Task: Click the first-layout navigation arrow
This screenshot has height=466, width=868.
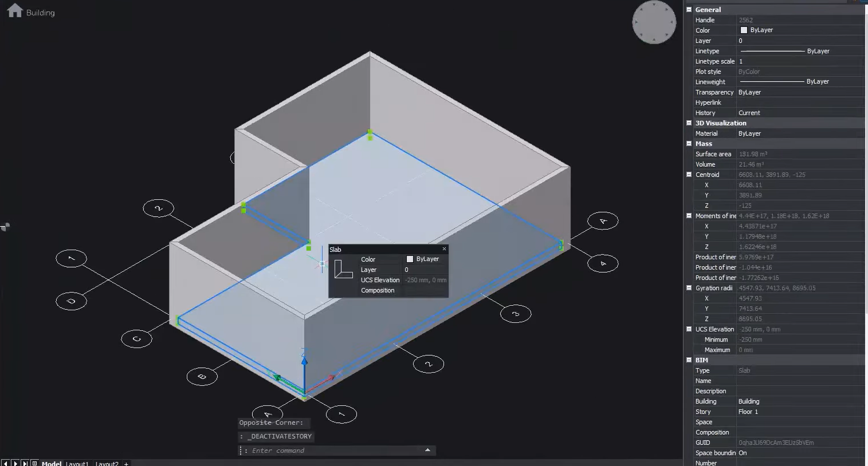Action: tap(5, 463)
